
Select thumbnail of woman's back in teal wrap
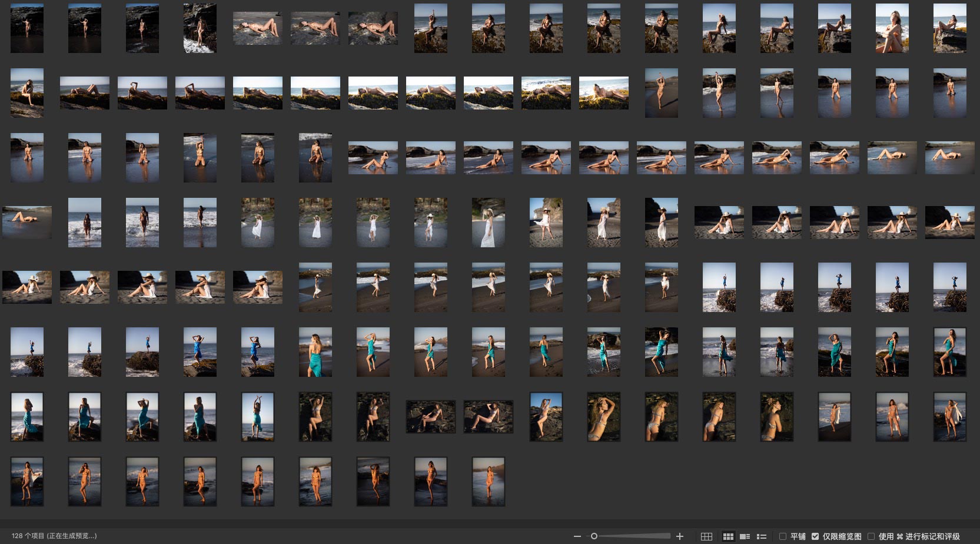(315, 352)
